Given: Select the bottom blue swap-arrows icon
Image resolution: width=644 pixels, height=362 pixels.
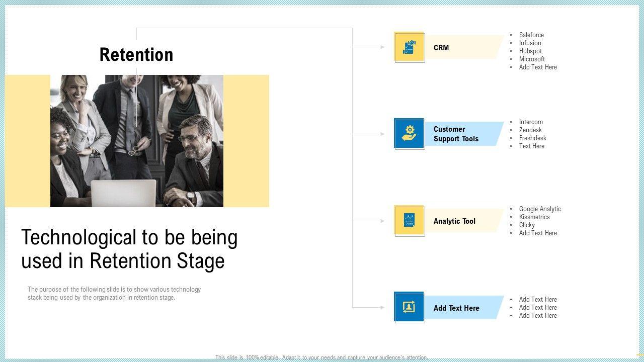Looking at the screenshot, I should coord(409,307).
